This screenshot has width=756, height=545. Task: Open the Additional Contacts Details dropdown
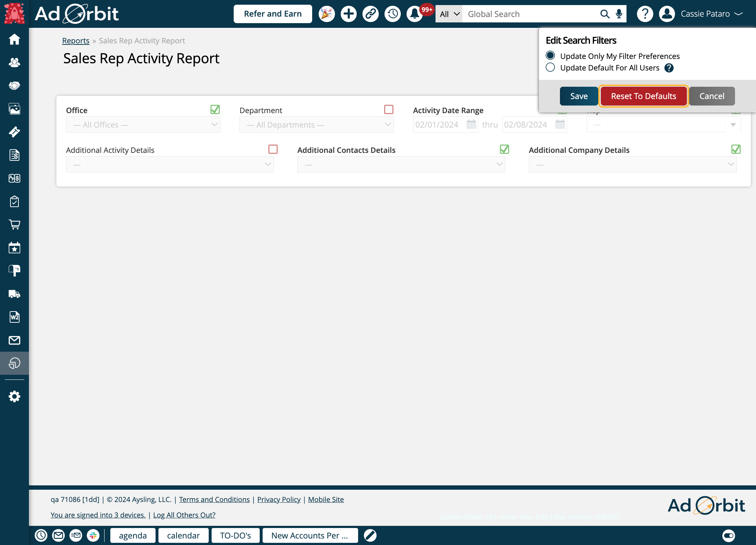401,164
